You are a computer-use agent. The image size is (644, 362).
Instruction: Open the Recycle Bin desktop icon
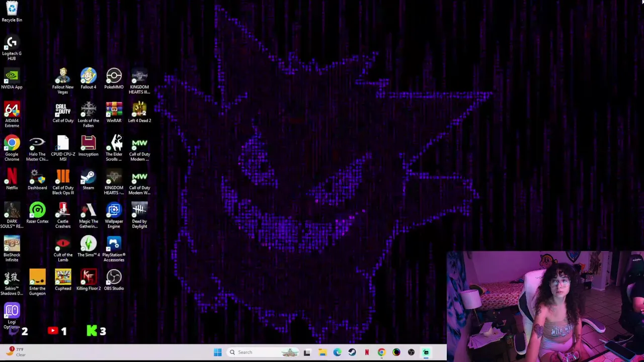[12, 12]
